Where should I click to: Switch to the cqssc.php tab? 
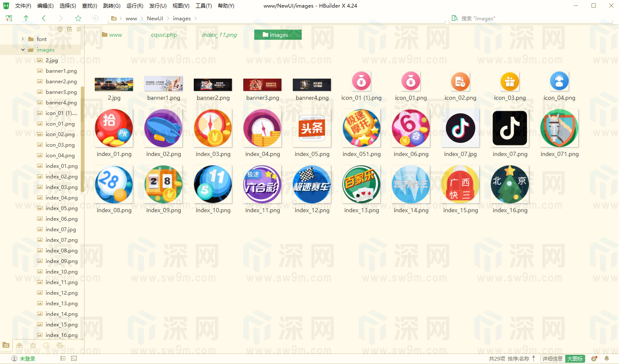[x=164, y=35]
